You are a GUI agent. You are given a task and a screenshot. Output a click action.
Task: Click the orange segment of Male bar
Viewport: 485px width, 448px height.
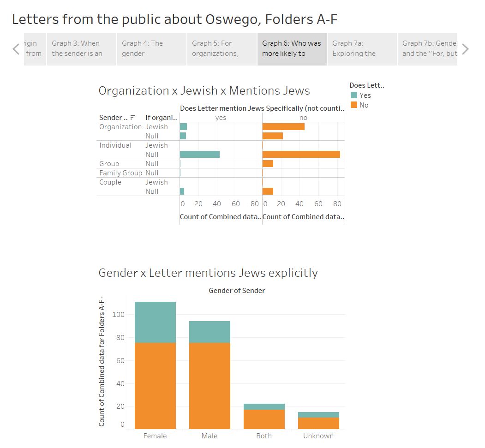[210, 386]
